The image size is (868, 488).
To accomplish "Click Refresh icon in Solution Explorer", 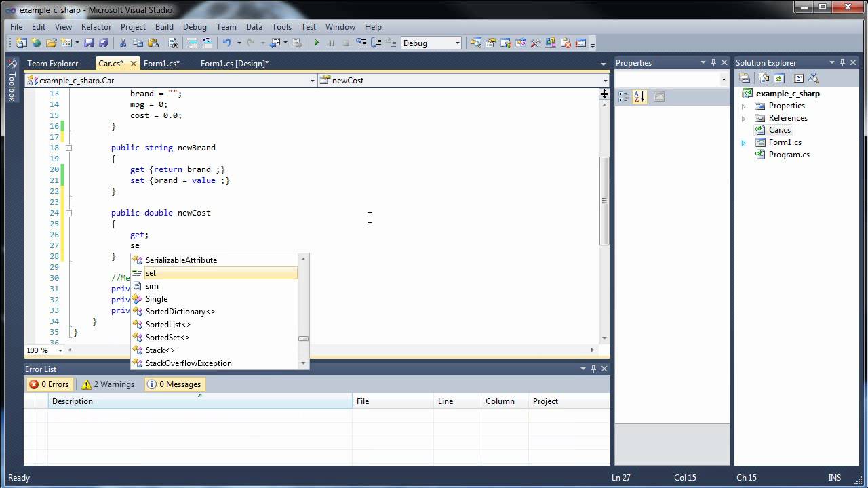I will [779, 79].
